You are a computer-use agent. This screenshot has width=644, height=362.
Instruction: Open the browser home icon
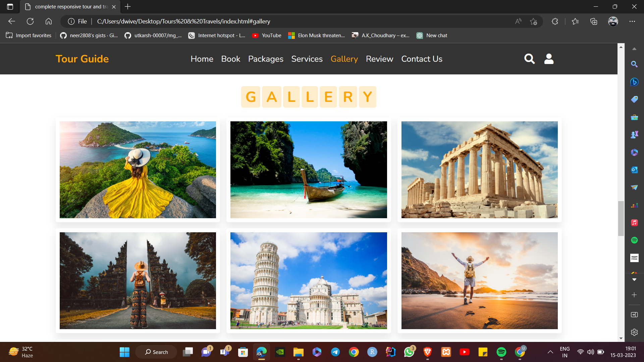click(49, 21)
